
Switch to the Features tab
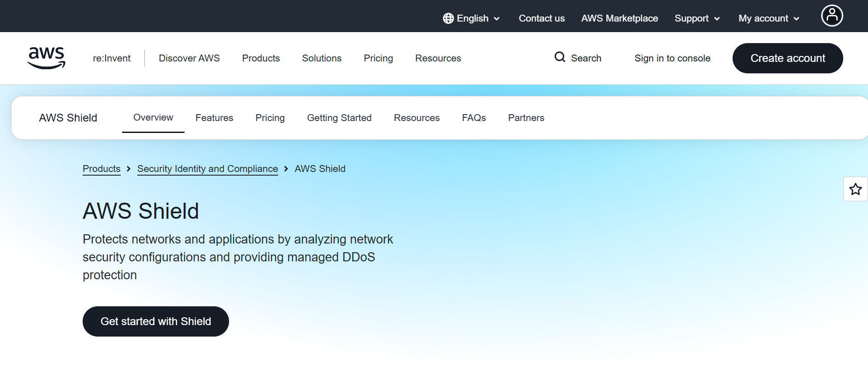(214, 118)
